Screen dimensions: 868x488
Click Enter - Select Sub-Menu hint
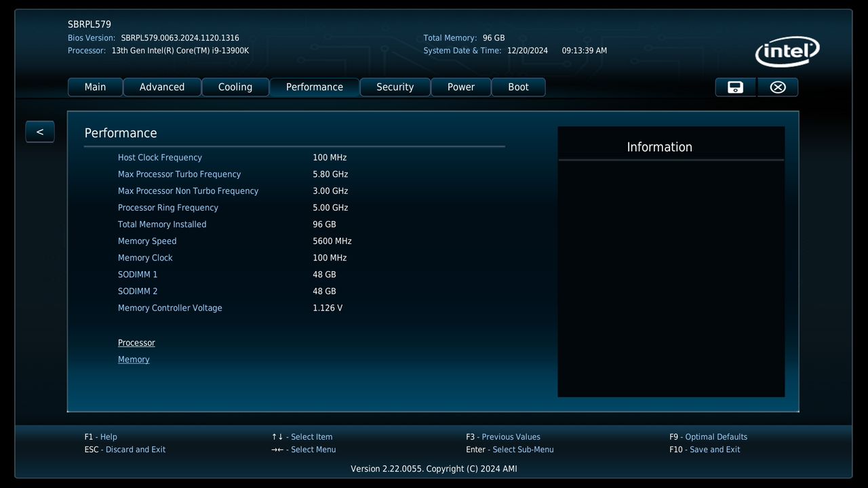(x=510, y=449)
